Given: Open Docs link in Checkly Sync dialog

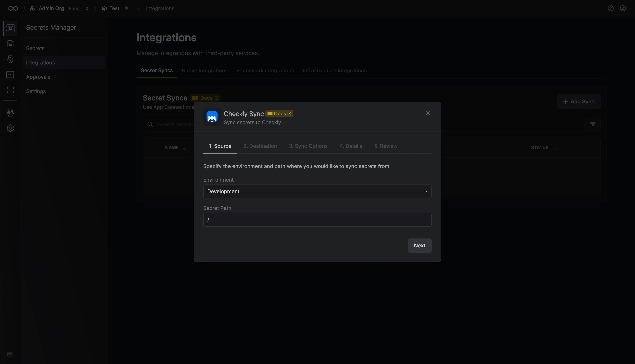Looking at the screenshot, I should (279, 113).
